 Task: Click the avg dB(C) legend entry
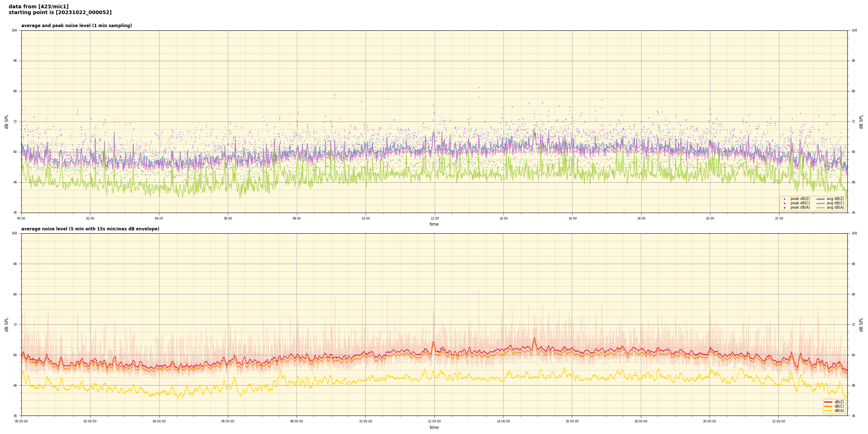tap(835, 203)
